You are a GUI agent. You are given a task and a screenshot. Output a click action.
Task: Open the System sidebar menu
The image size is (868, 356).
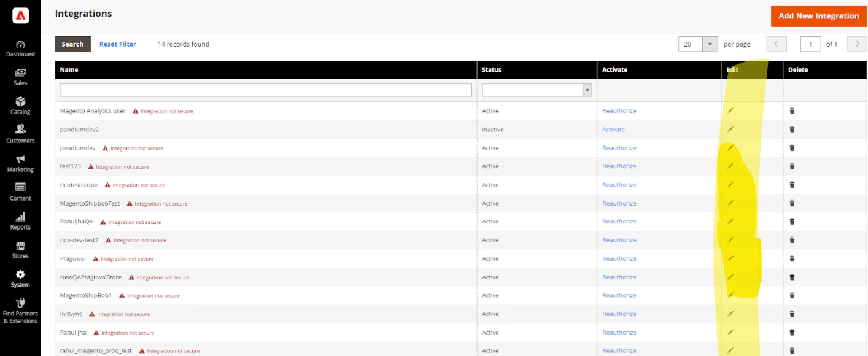click(x=20, y=279)
